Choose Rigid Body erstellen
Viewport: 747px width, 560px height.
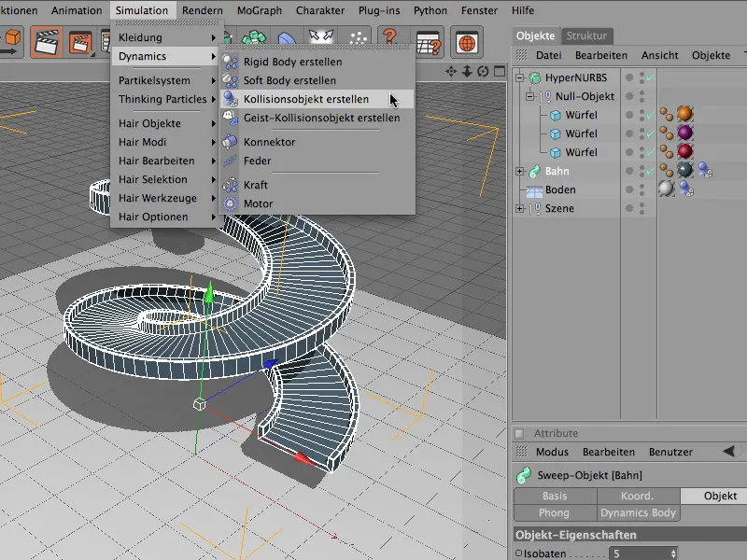pos(317,62)
